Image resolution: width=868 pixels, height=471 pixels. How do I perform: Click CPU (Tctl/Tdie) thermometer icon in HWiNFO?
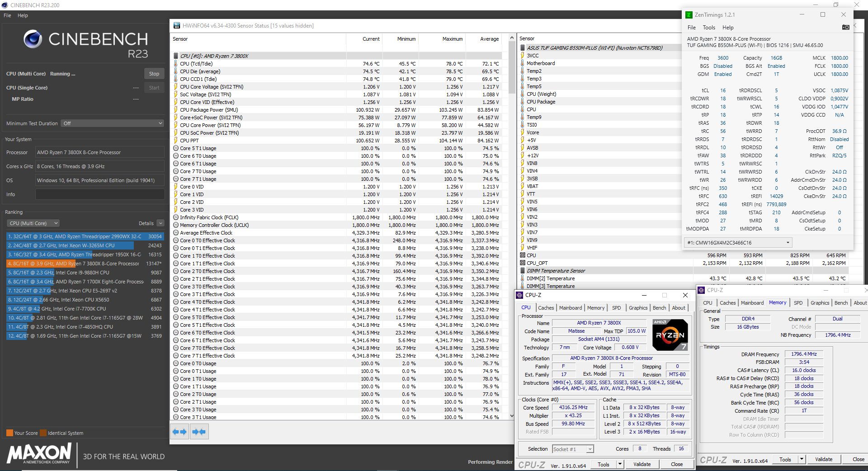tap(176, 64)
